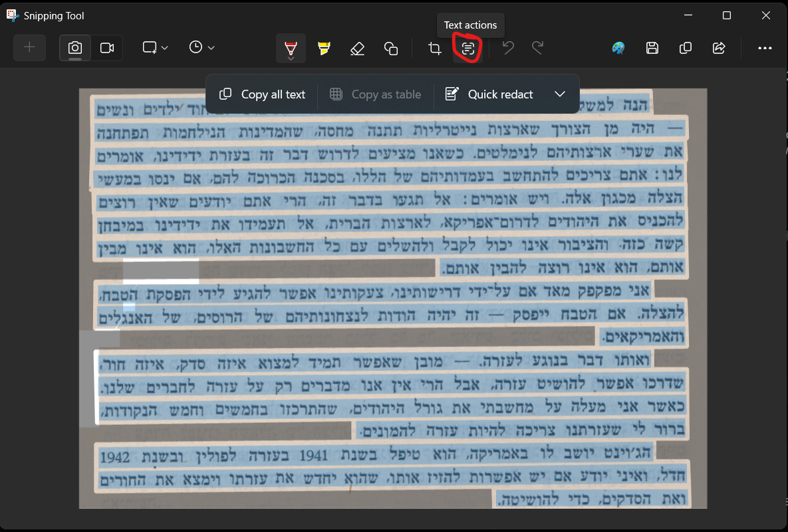Open pen options chevron under pen
Viewport: 788px width, 532px height.
(291, 59)
